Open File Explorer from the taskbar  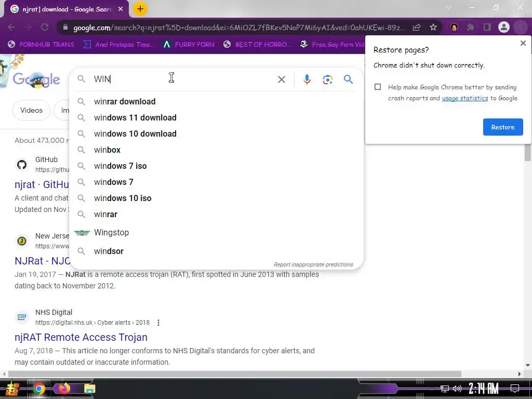89,389
